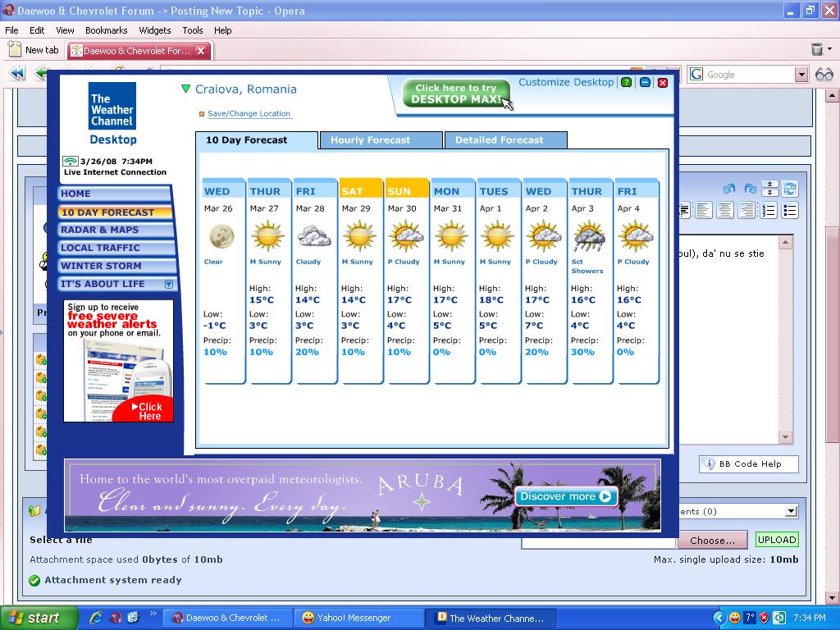Expand the Craiova, Romania location dropdown
The image size is (840, 630).
pos(186,89)
